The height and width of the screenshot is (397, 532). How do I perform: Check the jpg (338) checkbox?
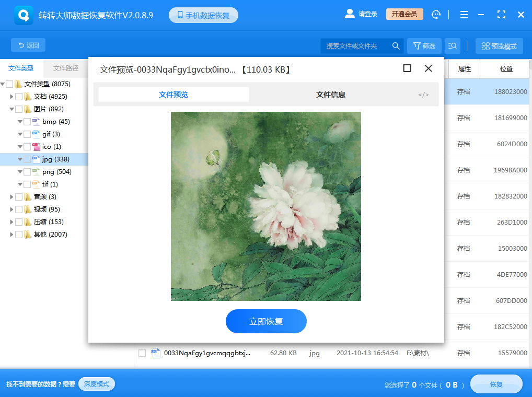pos(27,159)
